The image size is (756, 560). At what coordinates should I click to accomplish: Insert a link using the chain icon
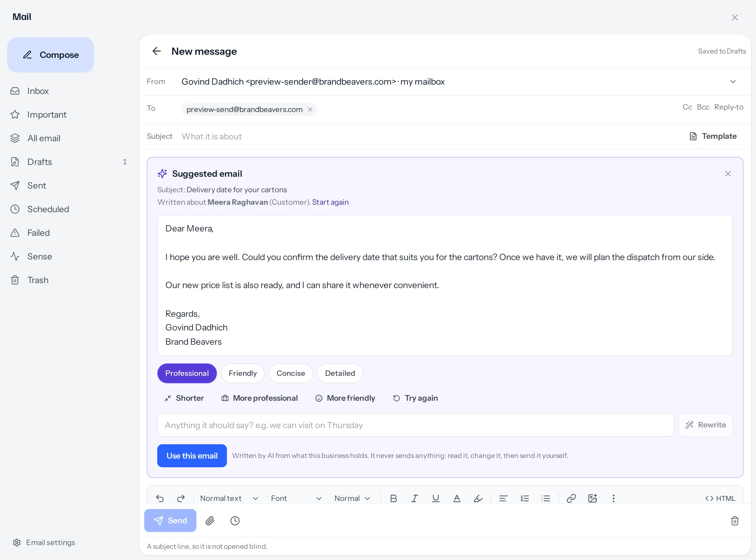[x=571, y=498]
